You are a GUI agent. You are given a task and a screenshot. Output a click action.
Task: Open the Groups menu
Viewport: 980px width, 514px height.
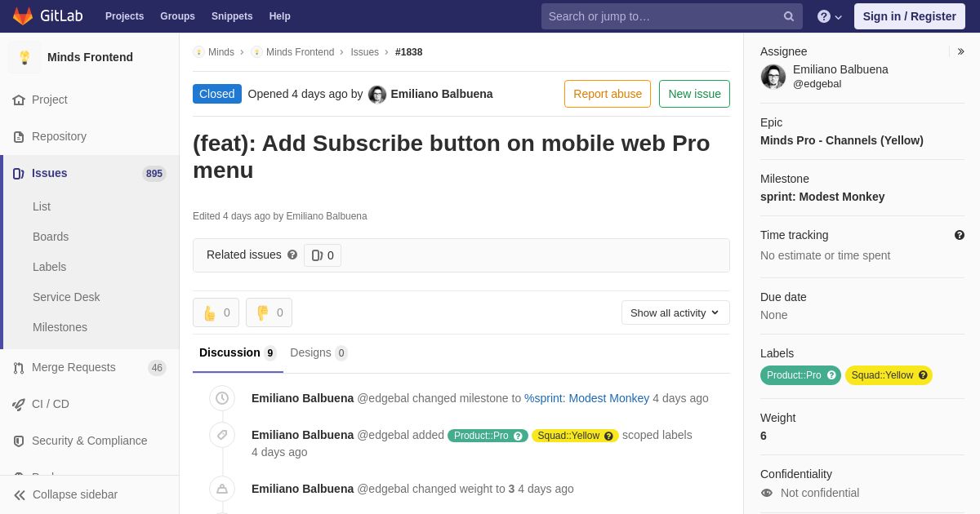(x=177, y=16)
